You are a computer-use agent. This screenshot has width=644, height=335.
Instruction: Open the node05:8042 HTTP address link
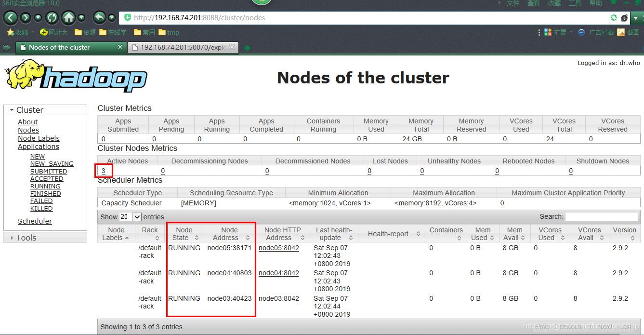(x=279, y=248)
